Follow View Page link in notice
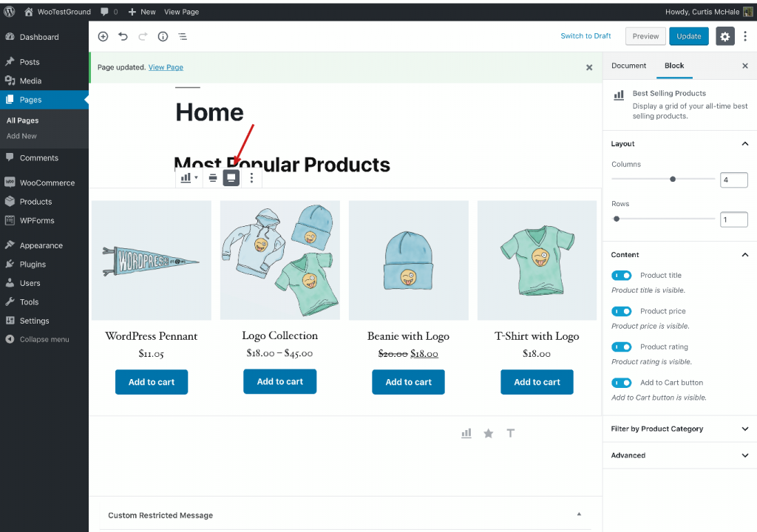The width and height of the screenshot is (757, 532). pyautogui.click(x=166, y=67)
